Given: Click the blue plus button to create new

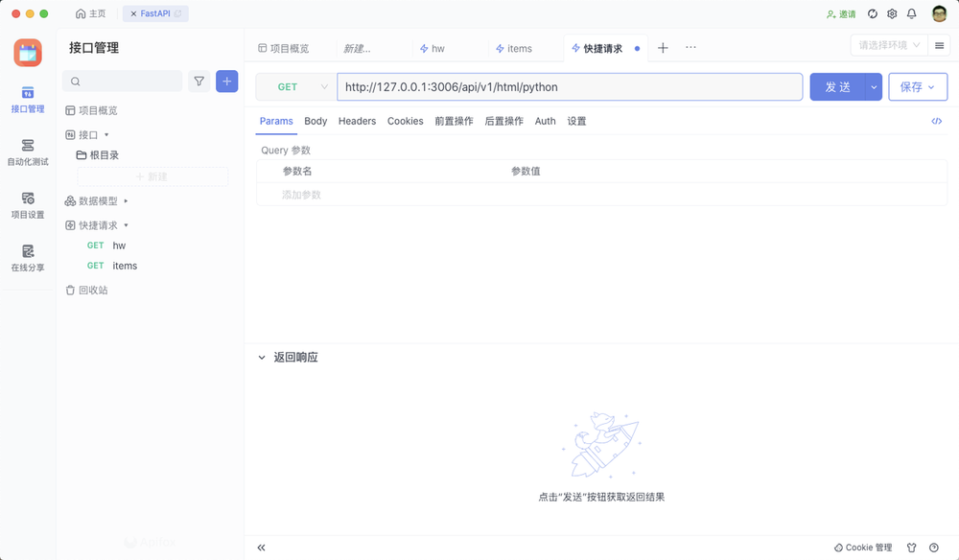Looking at the screenshot, I should [x=226, y=82].
